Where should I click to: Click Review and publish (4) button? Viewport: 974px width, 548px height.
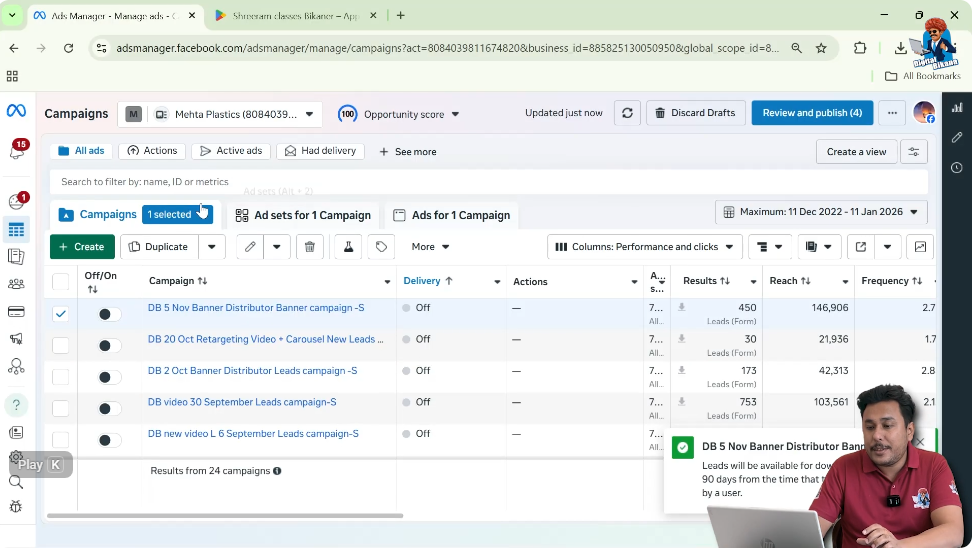[812, 113]
